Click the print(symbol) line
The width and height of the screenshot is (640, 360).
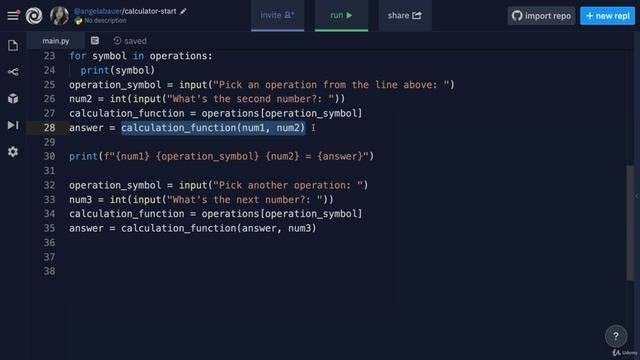[x=118, y=70]
